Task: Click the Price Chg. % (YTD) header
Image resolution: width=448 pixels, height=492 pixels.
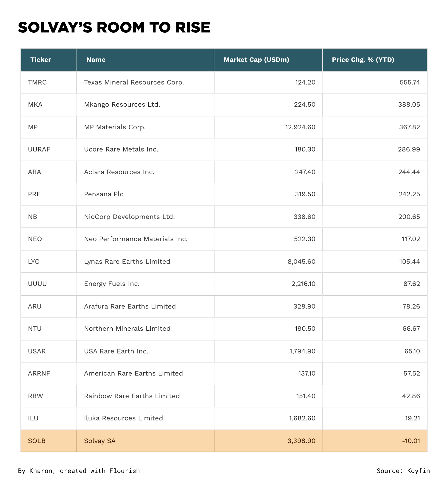Action: coord(363,60)
